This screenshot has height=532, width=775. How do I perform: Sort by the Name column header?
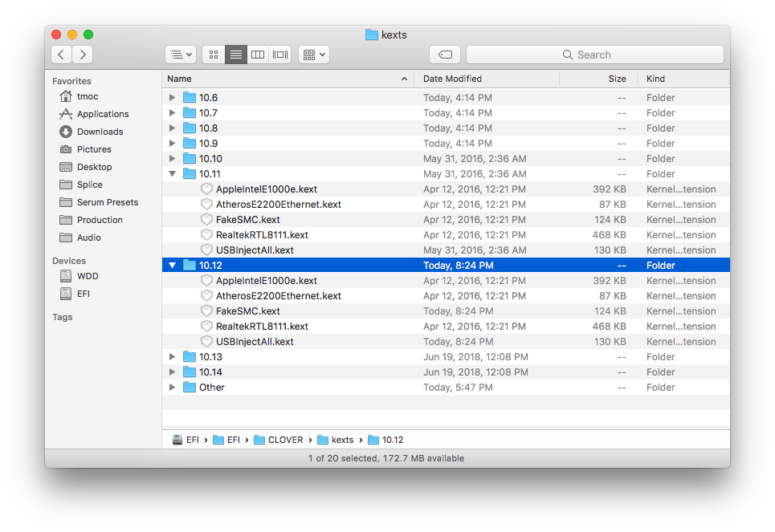pos(288,79)
